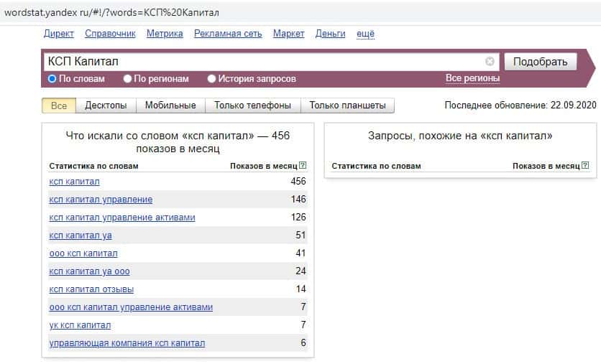Expand the 'ещё' services menu
601x364 pixels.
coord(365,34)
